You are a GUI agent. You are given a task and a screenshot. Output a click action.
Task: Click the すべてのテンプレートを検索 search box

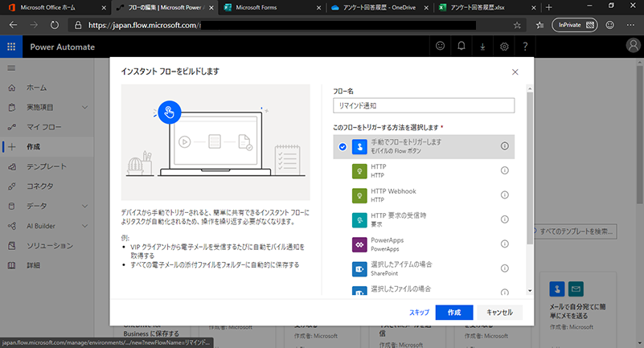576,231
